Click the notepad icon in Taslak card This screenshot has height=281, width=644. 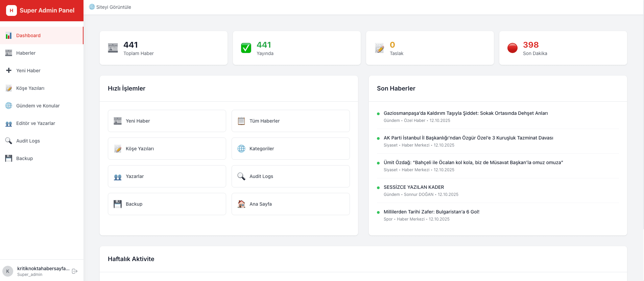(x=379, y=48)
